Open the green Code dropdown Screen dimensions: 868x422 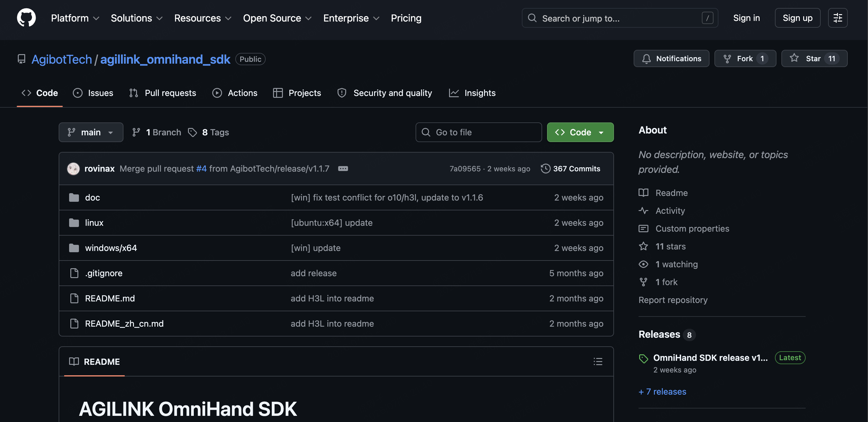pyautogui.click(x=580, y=132)
